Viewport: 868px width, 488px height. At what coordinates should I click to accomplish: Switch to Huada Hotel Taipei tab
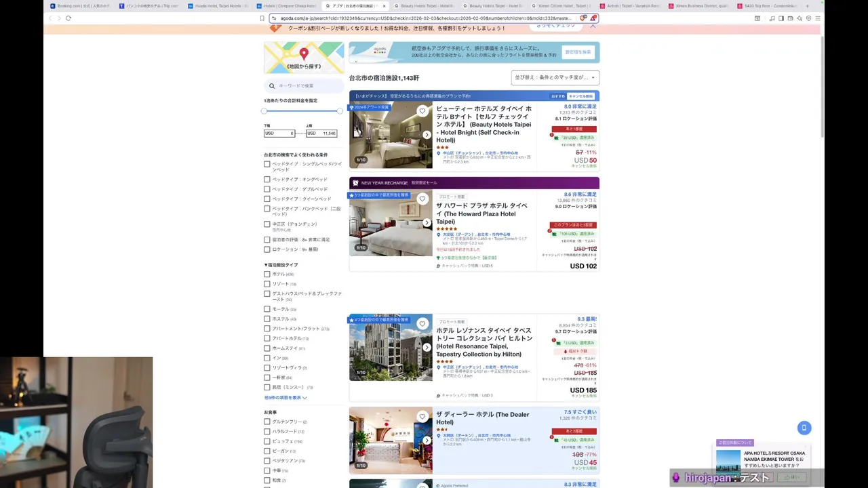[x=218, y=6]
